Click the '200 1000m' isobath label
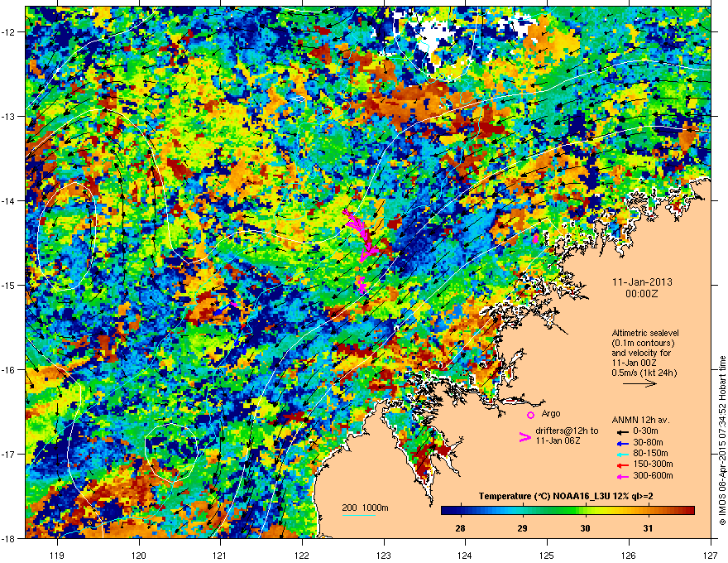The image size is (728, 563). click(x=365, y=508)
